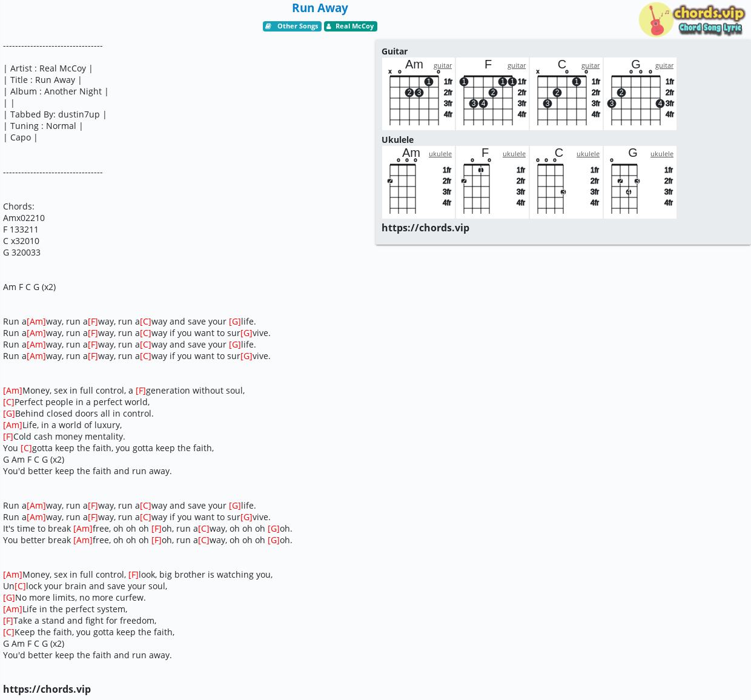Click [G] chord before 'No more limits'

(9, 598)
